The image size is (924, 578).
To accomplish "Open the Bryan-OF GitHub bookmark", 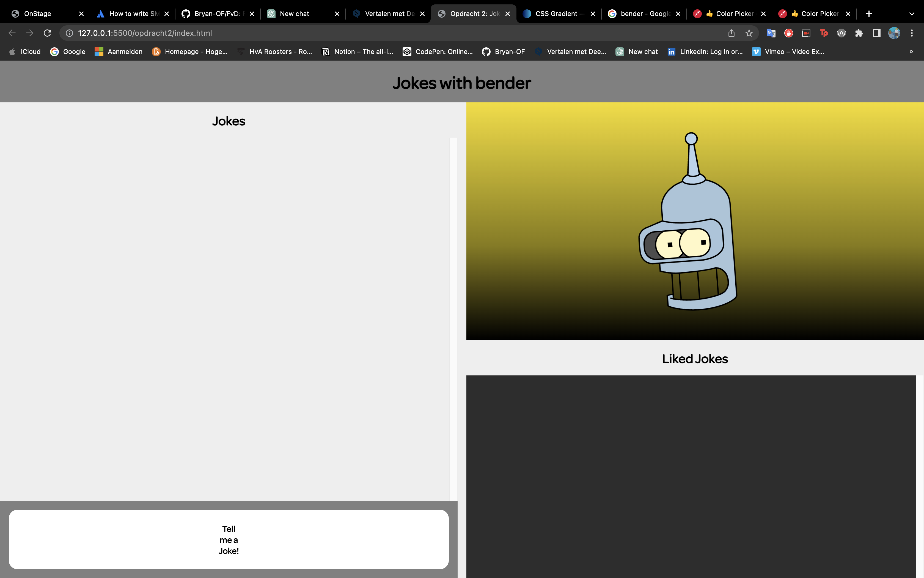I will (x=503, y=52).
